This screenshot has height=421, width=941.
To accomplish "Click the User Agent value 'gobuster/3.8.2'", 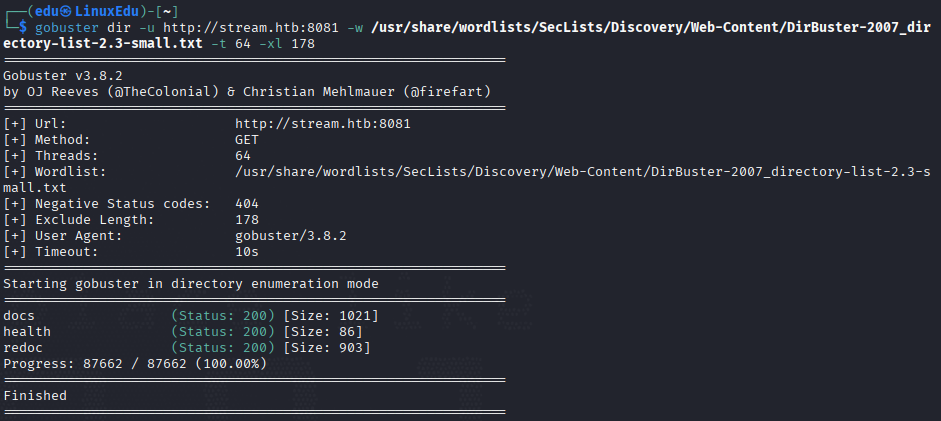I will point(290,236).
